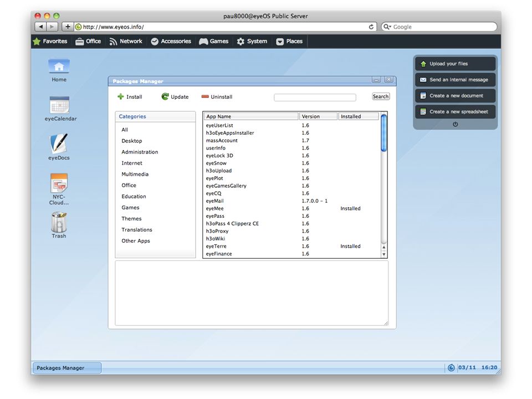Select the Games category in list
The height and width of the screenshot is (399, 532).
tap(130, 208)
